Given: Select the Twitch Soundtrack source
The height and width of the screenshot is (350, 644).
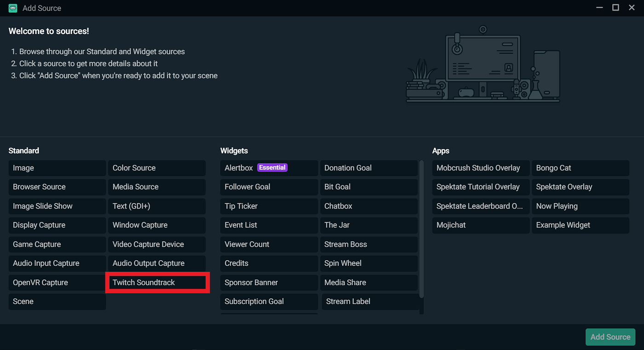Looking at the screenshot, I should [x=157, y=282].
